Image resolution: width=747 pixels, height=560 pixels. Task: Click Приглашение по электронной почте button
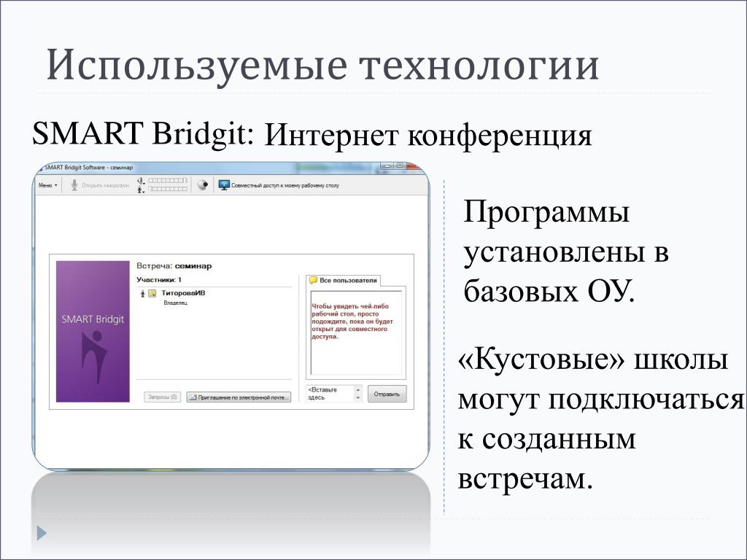(239, 397)
